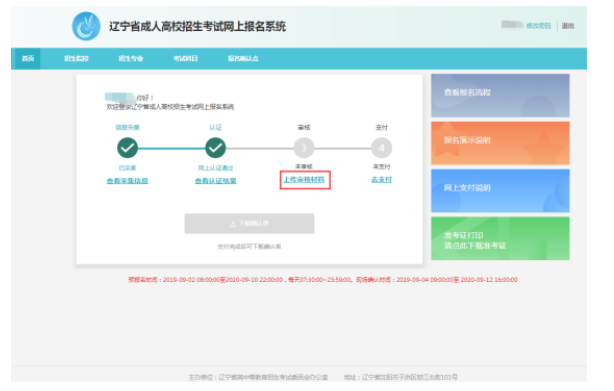The height and width of the screenshot is (391, 614).
Task: Open the blue 网上支付说明 card
Action: (500, 191)
